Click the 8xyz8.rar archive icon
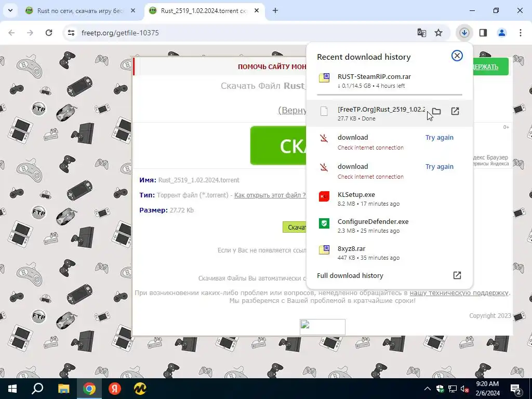Image resolution: width=532 pixels, height=399 pixels. (324, 250)
